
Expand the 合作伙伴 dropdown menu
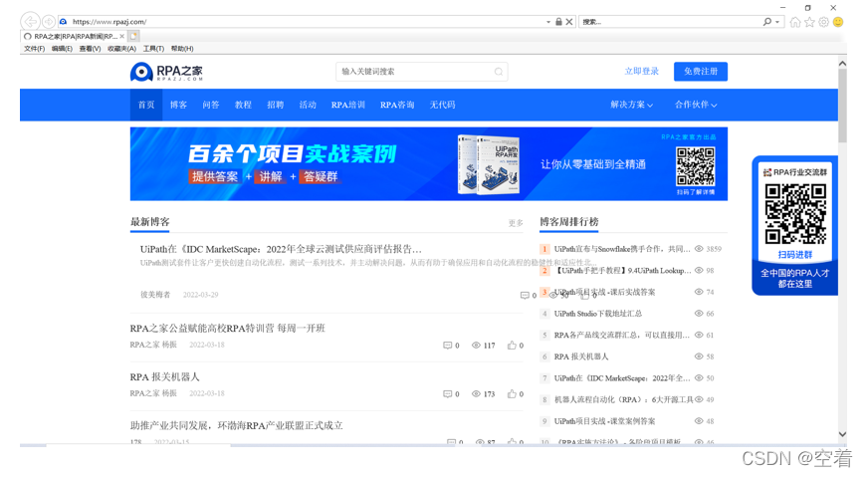(x=696, y=105)
